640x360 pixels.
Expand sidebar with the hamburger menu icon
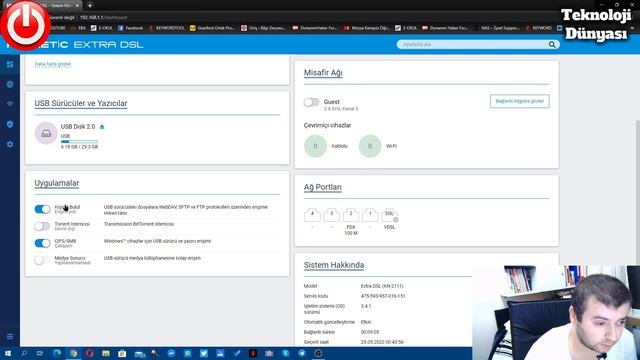coord(10,336)
